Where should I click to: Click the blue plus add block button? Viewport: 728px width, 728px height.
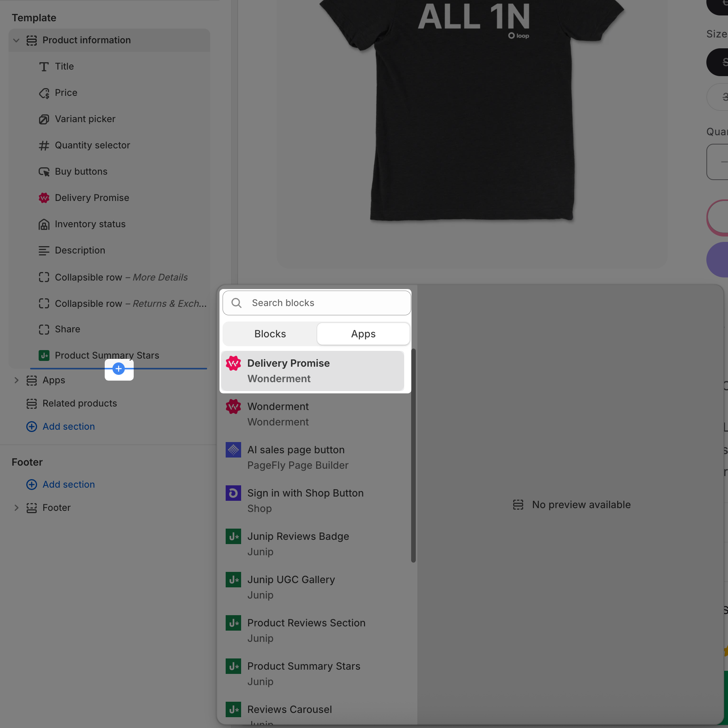point(119,369)
